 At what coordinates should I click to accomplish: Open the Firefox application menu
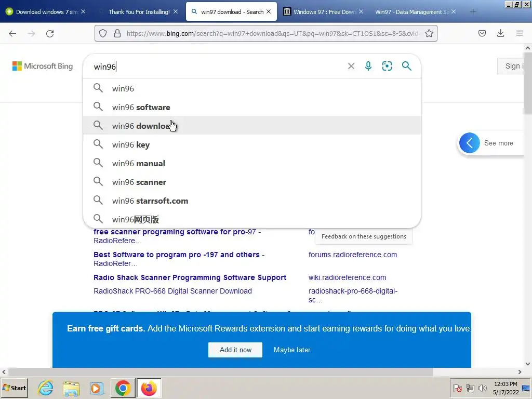520,33
